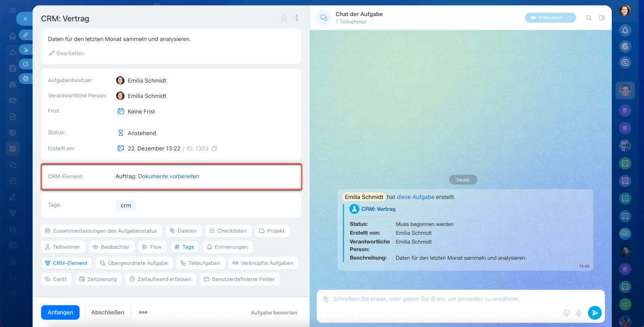
Task: Open the task in a new window
Action: point(26,64)
